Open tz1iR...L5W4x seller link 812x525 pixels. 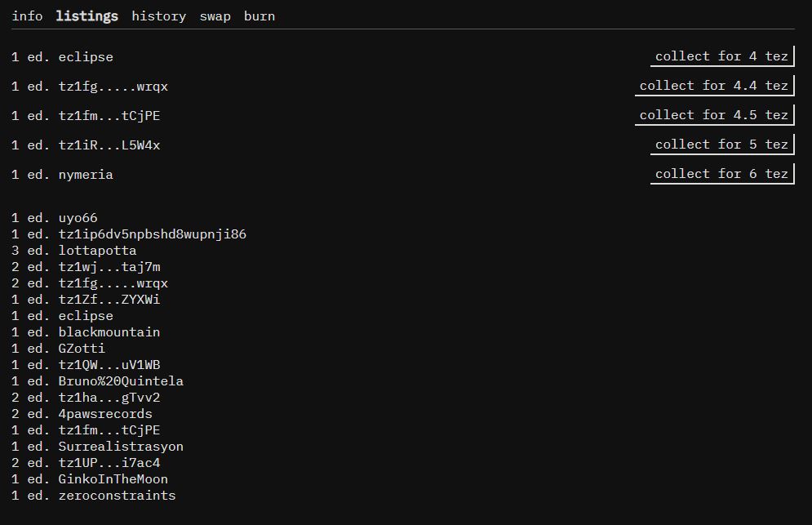(109, 145)
